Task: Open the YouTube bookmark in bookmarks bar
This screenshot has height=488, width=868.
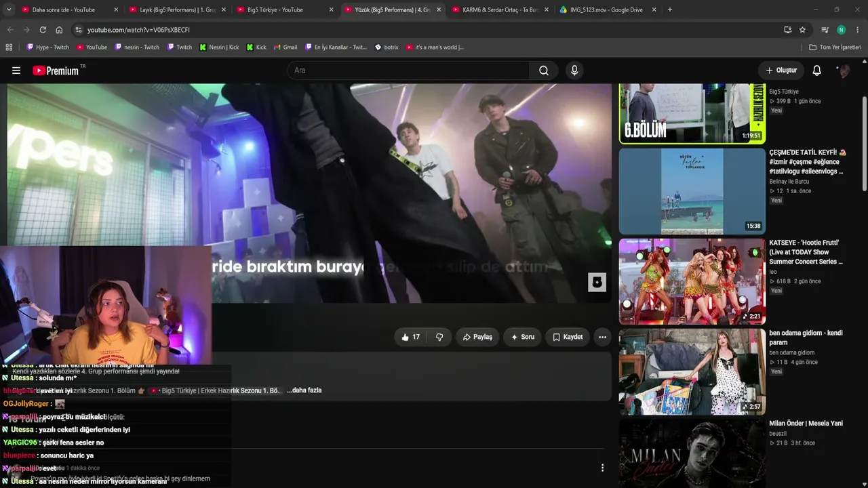Action: [x=92, y=47]
